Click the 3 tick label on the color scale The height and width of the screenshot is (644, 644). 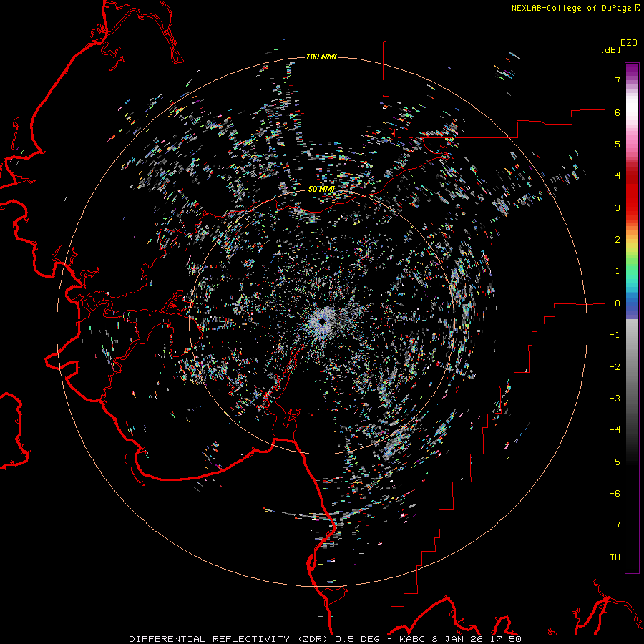pos(618,208)
